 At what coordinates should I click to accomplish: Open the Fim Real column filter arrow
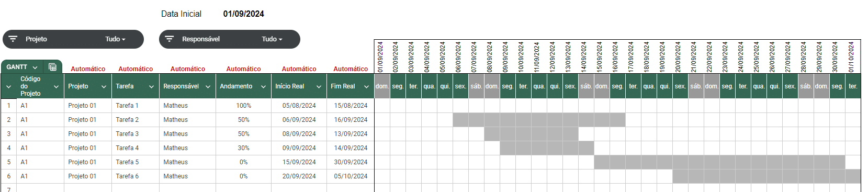366,87
